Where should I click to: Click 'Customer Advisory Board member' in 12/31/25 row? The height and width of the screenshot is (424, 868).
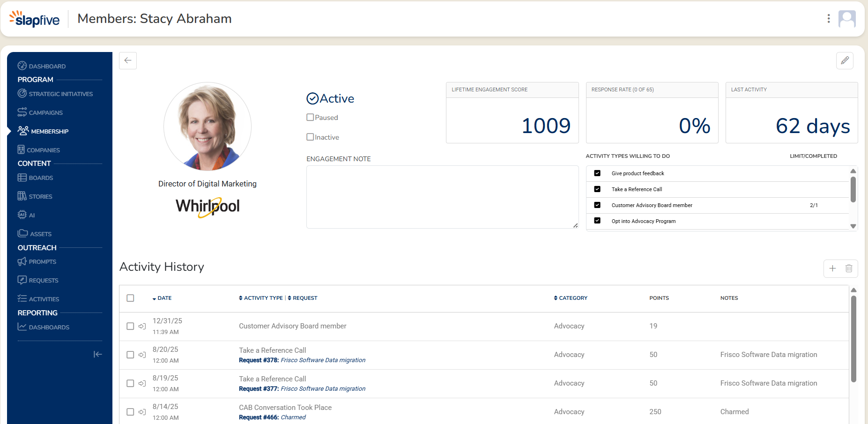click(x=293, y=326)
